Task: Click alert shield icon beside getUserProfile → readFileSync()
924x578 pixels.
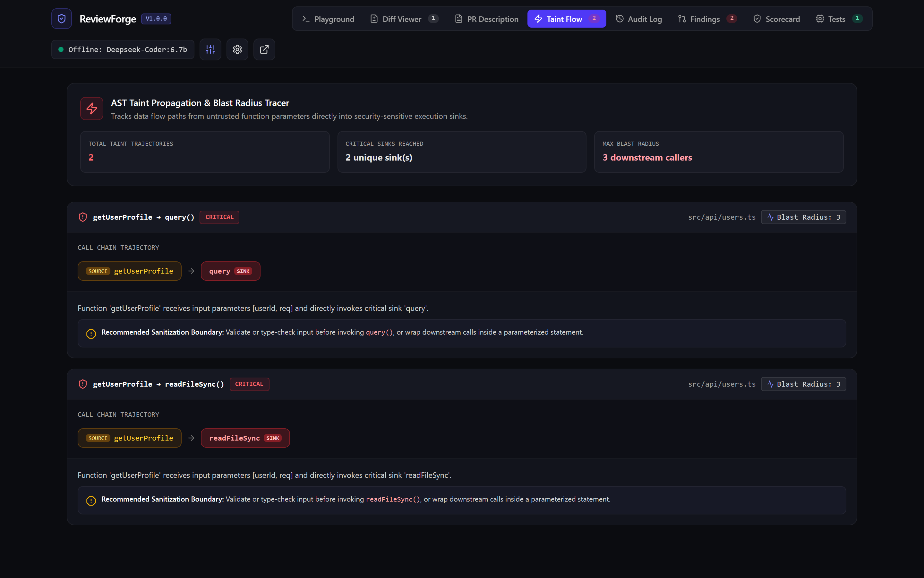Action: 83,384
